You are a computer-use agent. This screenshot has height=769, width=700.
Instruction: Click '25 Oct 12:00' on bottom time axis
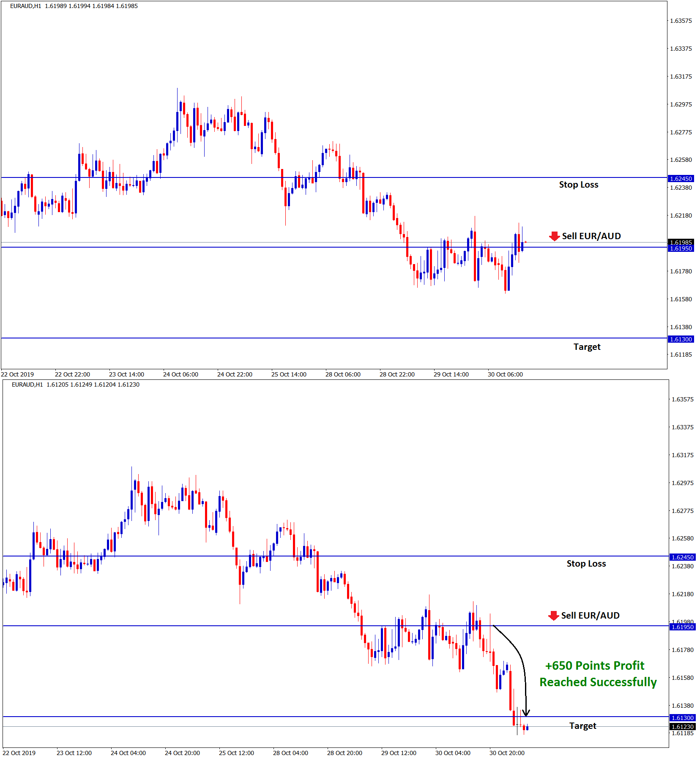(x=236, y=753)
